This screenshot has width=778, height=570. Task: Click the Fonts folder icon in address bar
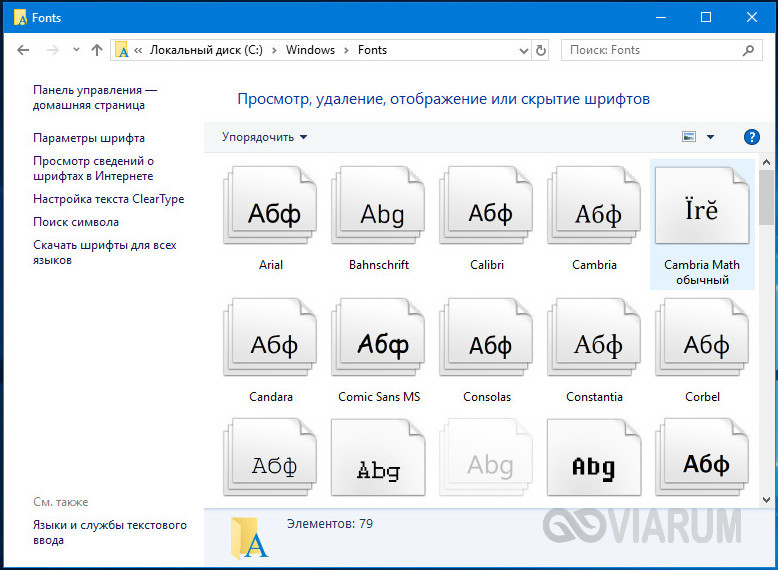(x=122, y=50)
